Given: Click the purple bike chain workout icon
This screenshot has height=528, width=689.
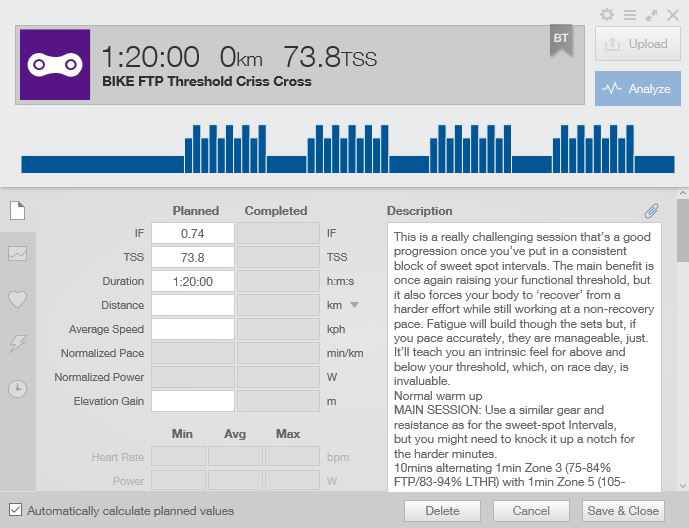Looking at the screenshot, I should tap(55, 65).
